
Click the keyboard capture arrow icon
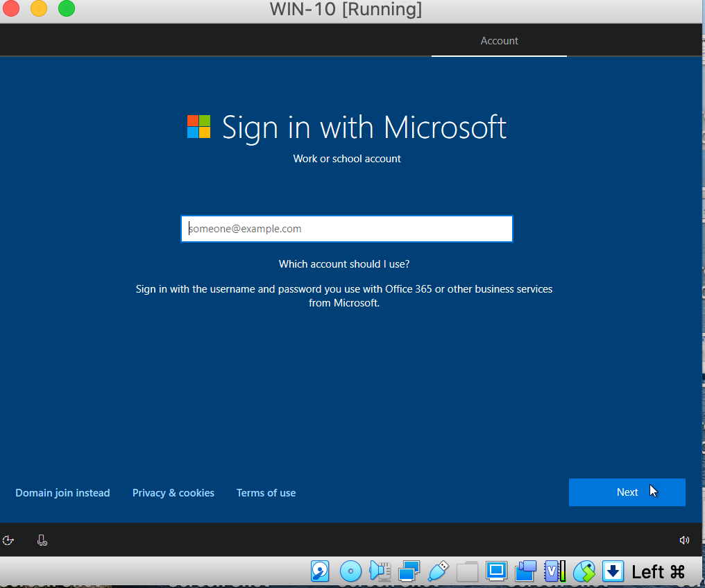click(613, 571)
